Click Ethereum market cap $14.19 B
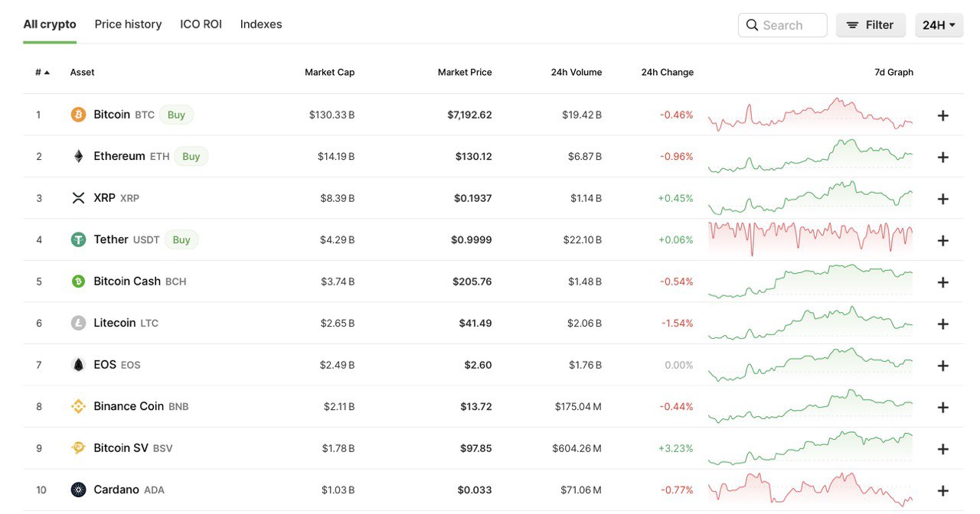 [336, 156]
